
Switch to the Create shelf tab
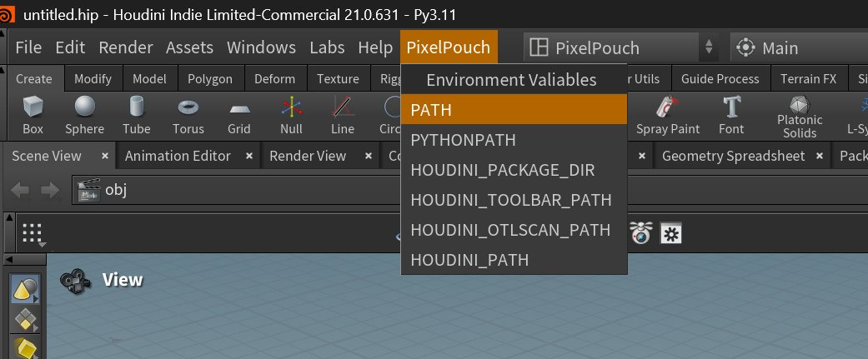click(x=33, y=78)
